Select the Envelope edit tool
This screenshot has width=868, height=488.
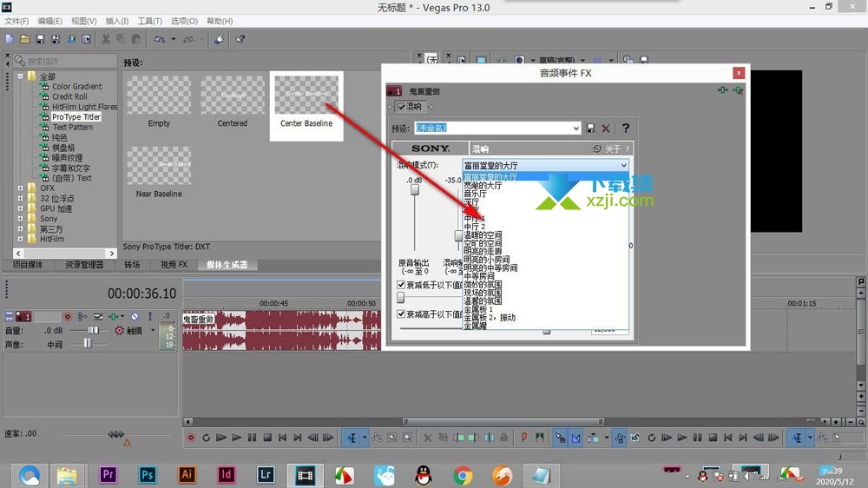point(377,438)
